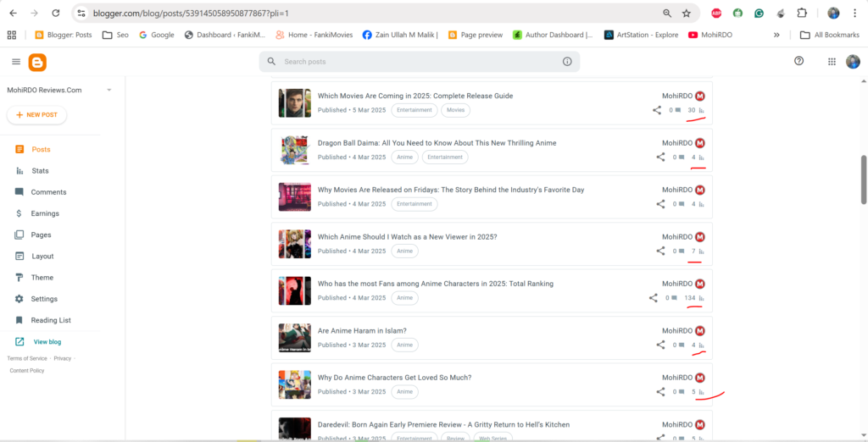868x442 pixels.
Task: Expand the hidden bookmarks overflow chevron
Action: pos(776,35)
